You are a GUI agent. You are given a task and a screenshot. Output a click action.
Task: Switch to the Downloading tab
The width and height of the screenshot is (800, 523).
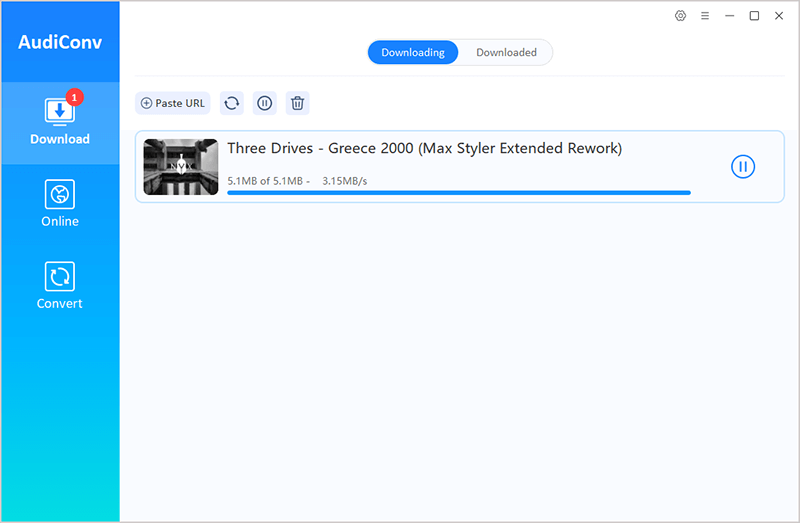413,53
